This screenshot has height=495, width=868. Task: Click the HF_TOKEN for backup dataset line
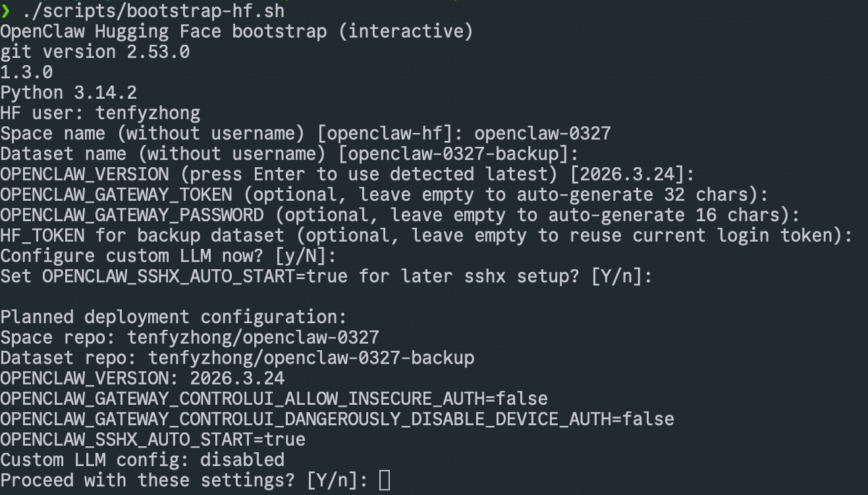[x=426, y=236]
